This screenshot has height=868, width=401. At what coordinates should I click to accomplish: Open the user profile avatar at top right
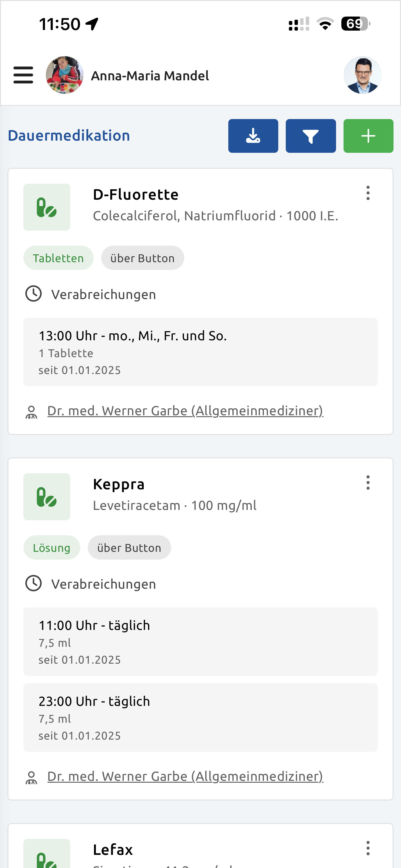tap(362, 75)
